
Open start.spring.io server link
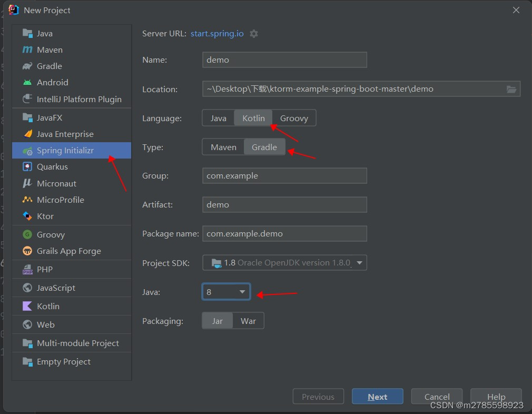click(x=217, y=34)
